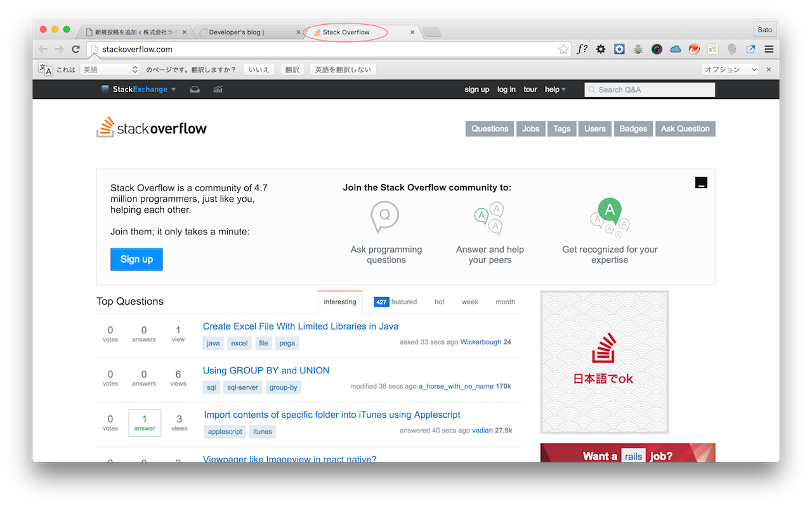Click the blue external-link extension icon

click(750, 49)
